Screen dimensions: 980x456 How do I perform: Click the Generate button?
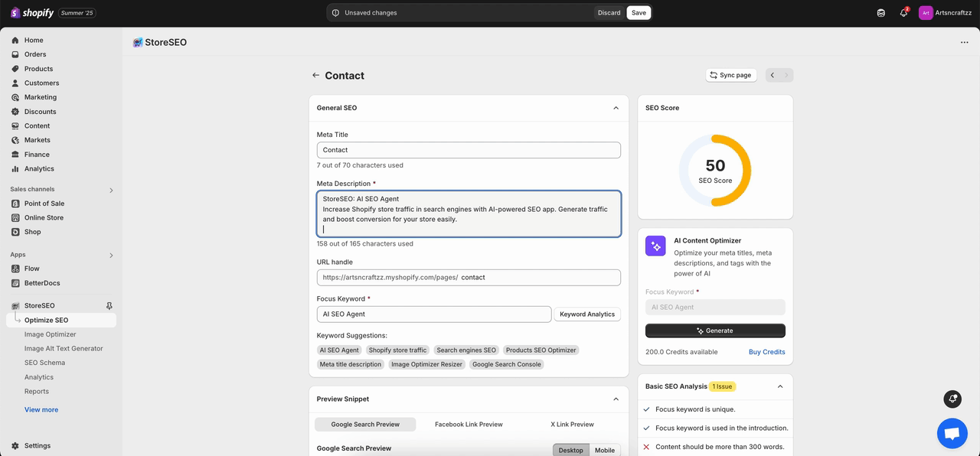715,331
